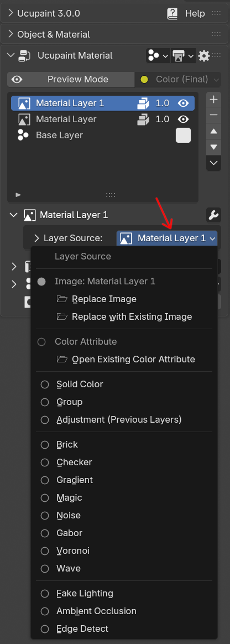Click folder icon beside Open Existing Color Attribute

pyautogui.click(x=62, y=360)
